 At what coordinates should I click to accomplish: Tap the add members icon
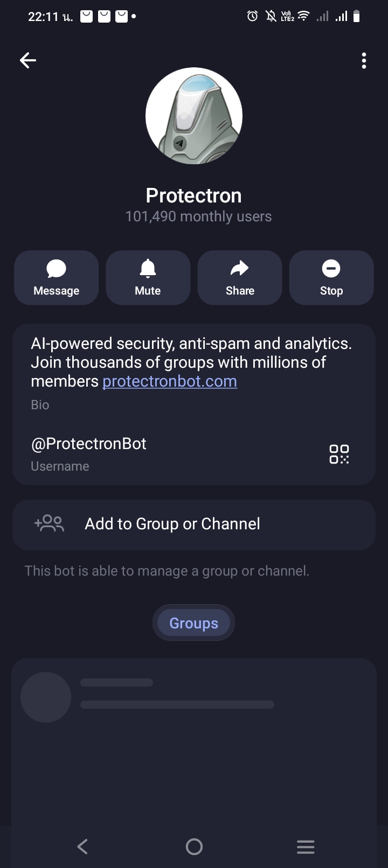pos(49,524)
